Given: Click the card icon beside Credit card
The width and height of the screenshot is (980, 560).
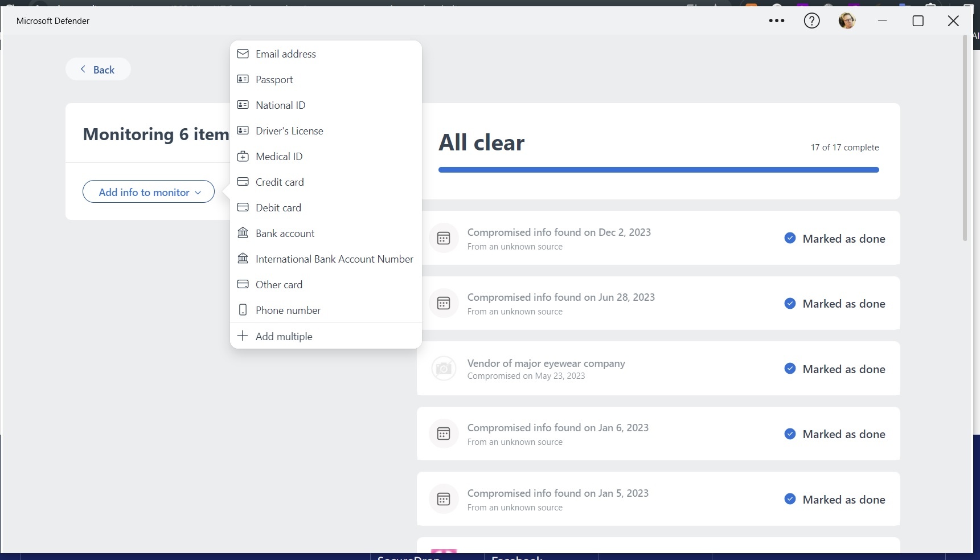Looking at the screenshot, I should pos(243,182).
